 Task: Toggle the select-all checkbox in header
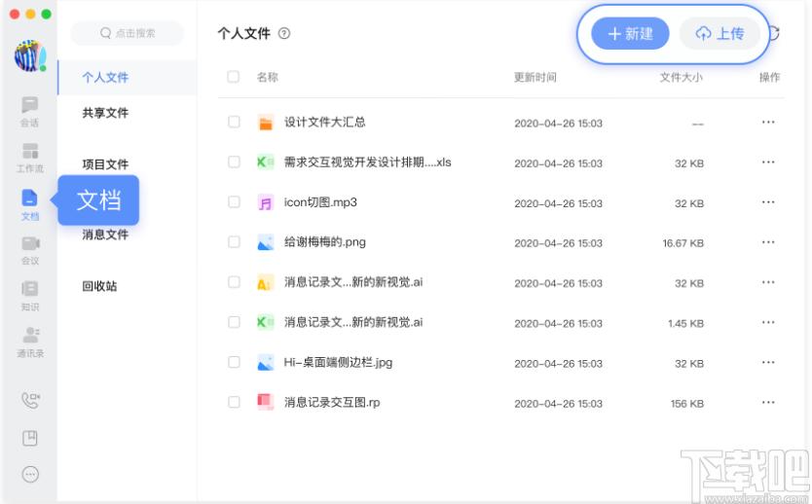tap(234, 77)
